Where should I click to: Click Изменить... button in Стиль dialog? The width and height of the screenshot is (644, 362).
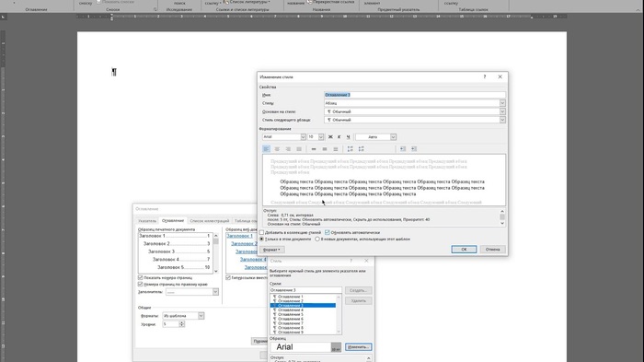358,347
